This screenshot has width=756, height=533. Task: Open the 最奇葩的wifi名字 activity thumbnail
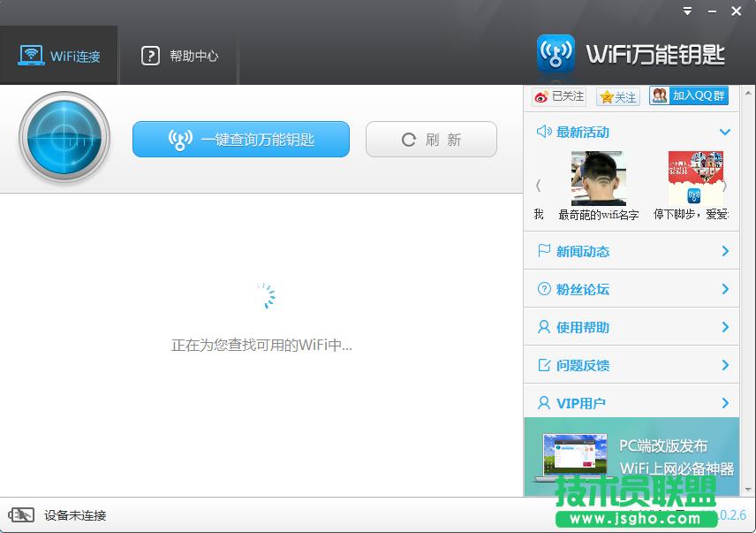[x=598, y=176]
